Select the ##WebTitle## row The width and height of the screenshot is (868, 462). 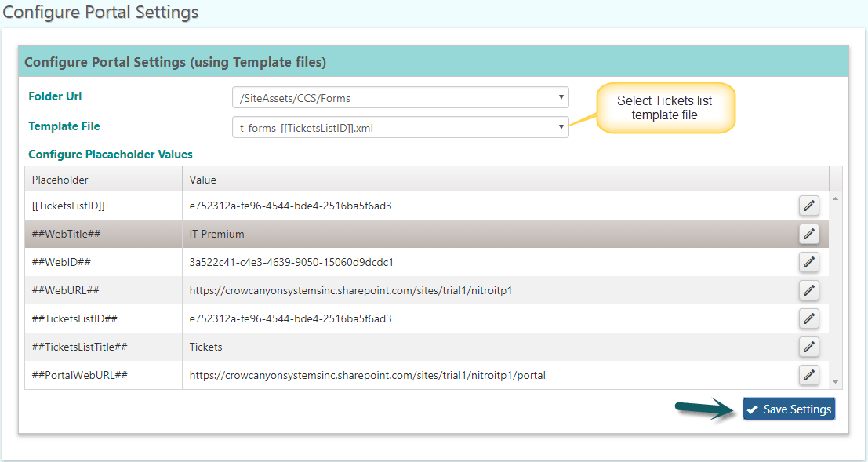427,234
